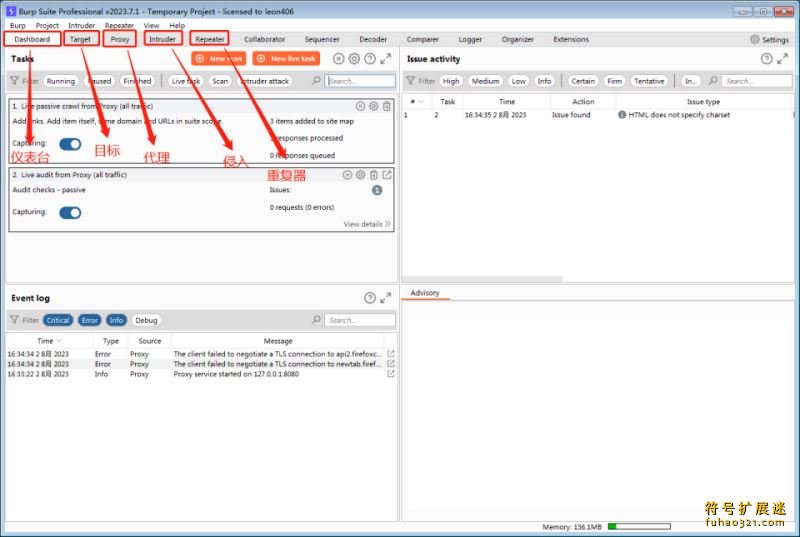
Task: Toggle the Critical event log filter
Action: (58, 320)
